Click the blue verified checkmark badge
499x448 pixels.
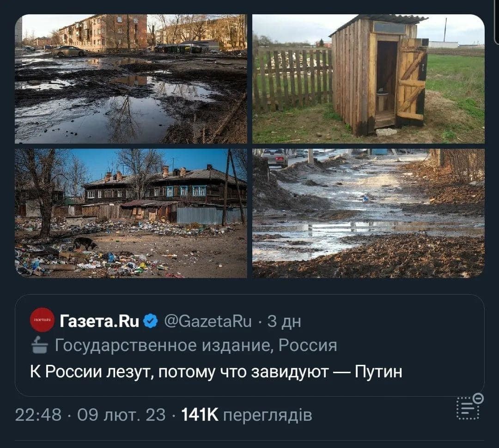click(151, 321)
